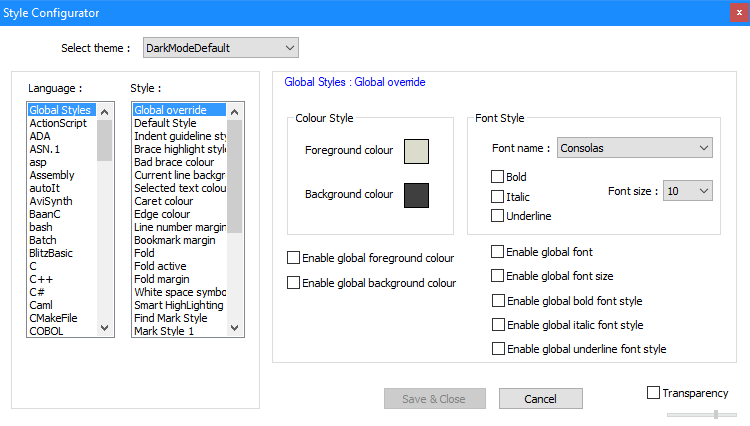Viewport: 750px width, 426px height.
Task: Select CMakeFile language
Action: click(x=62, y=318)
